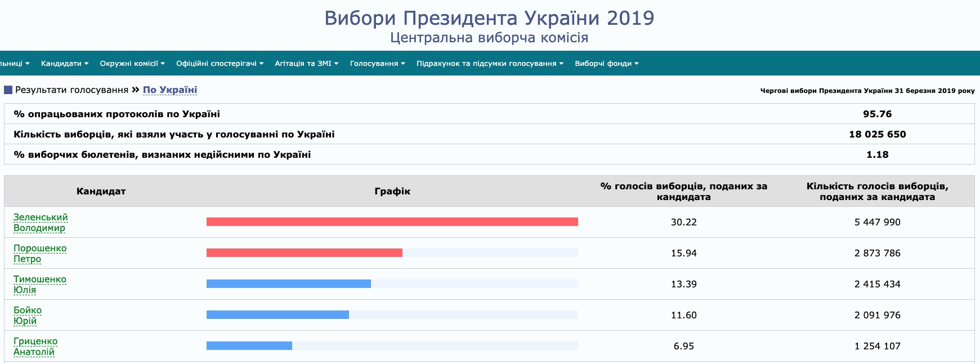Open Підрахунок та підсумки голосування menu

490,64
